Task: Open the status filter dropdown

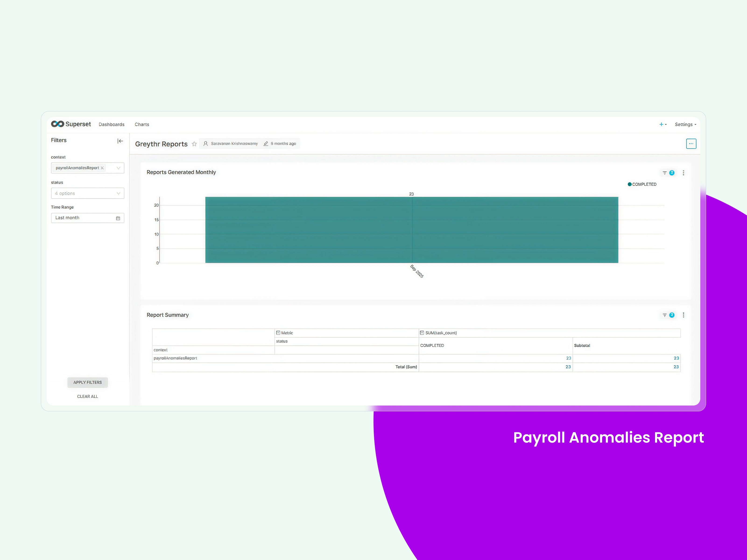Action: pos(88,193)
